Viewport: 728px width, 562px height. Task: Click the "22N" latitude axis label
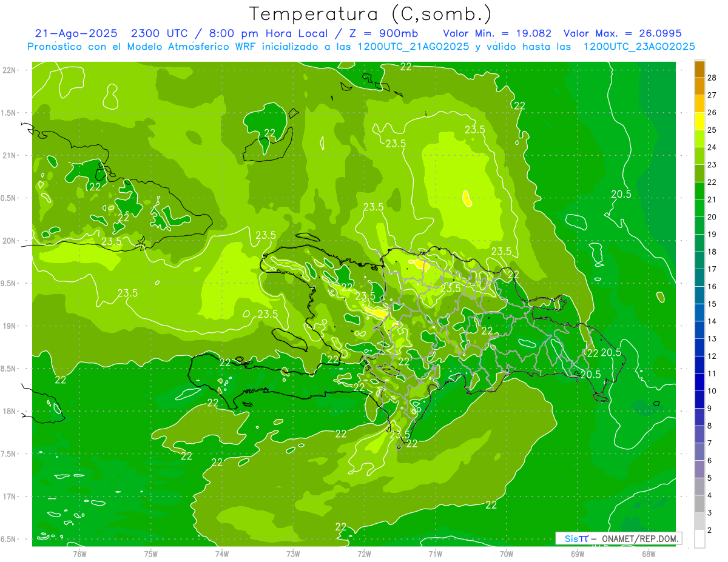[10, 70]
